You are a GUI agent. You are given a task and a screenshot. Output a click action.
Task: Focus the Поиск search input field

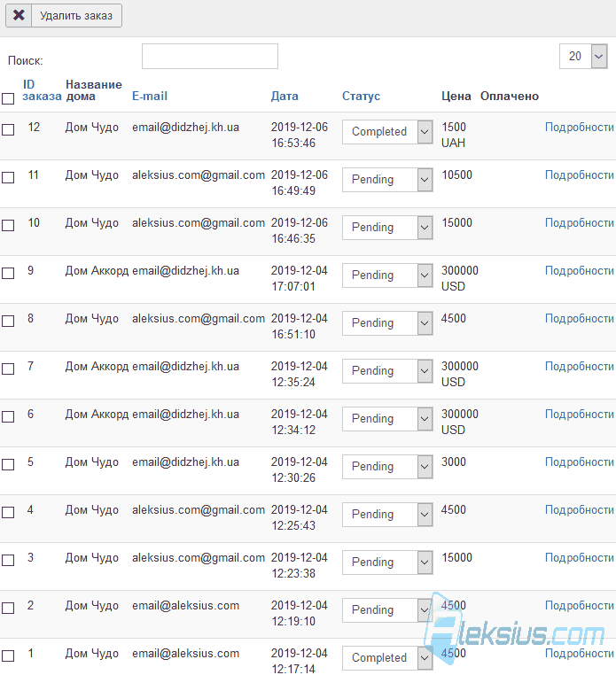coord(210,56)
